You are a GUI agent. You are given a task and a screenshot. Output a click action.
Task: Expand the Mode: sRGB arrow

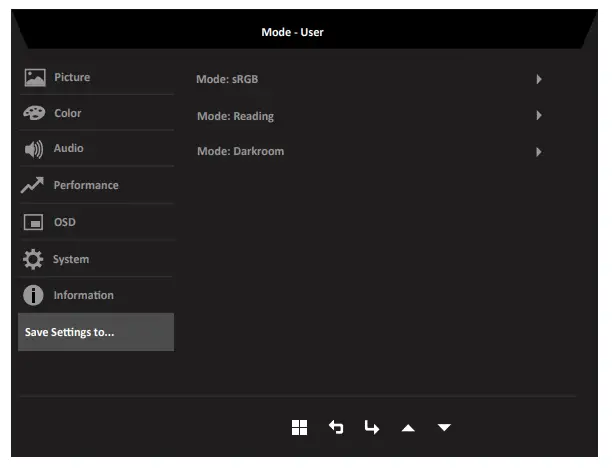[x=539, y=79]
